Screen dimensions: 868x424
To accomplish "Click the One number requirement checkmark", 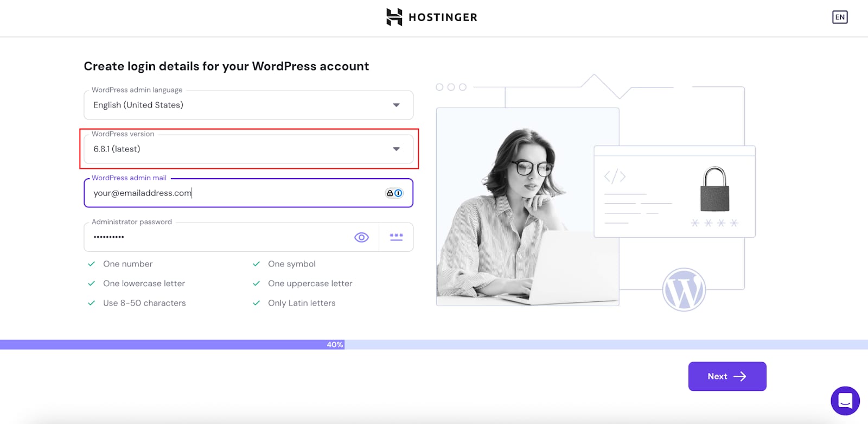I will [x=92, y=264].
